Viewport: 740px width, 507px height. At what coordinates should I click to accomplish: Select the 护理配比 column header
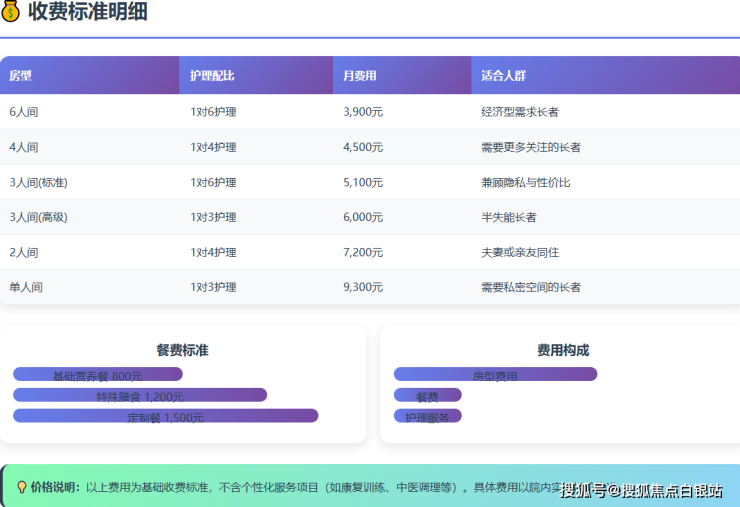point(212,76)
